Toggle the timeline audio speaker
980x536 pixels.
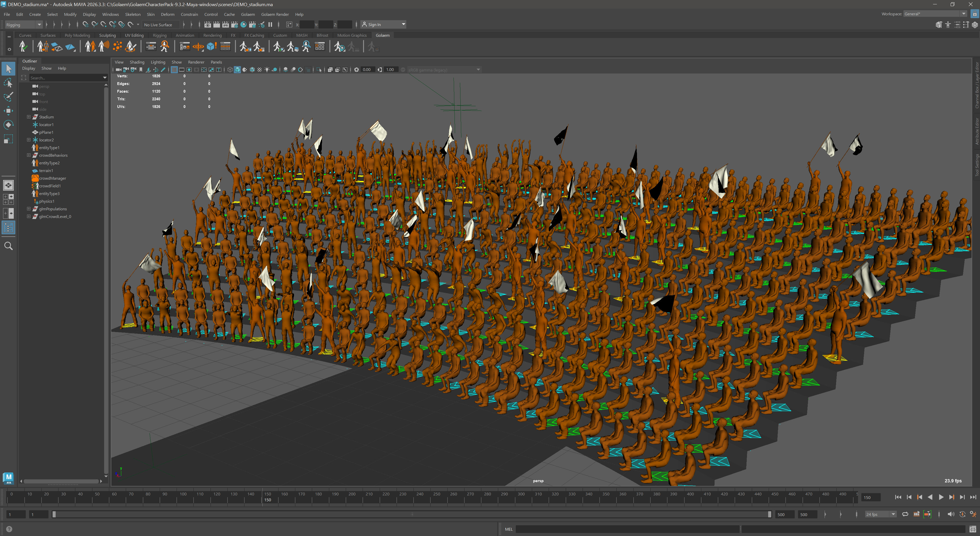click(x=951, y=514)
